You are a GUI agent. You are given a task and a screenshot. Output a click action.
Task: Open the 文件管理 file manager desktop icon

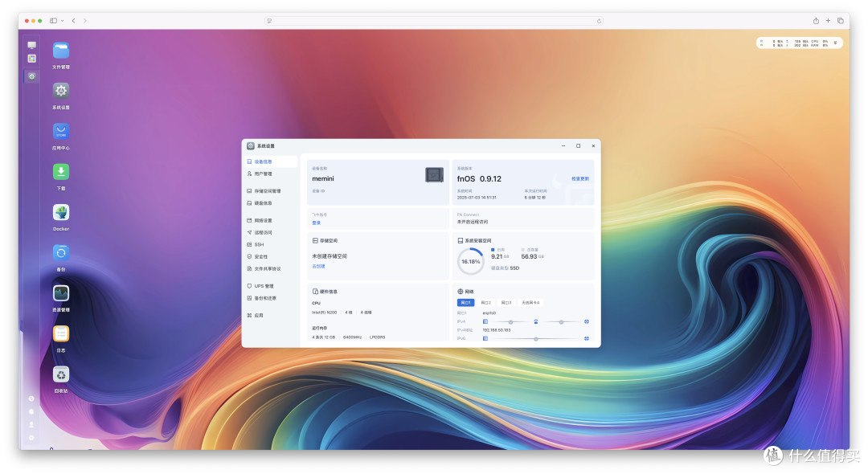[x=61, y=51]
